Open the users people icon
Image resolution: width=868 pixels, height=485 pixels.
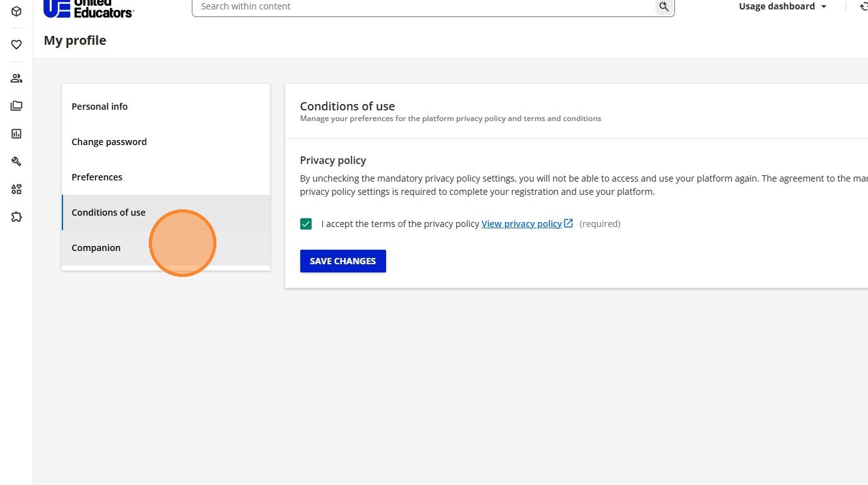[16, 78]
